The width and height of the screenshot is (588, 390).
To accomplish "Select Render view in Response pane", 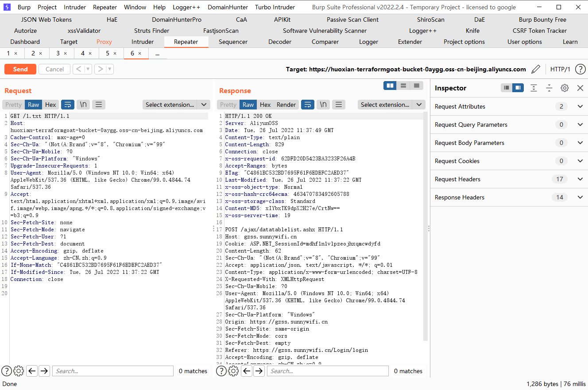I will [x=286, y=105].
